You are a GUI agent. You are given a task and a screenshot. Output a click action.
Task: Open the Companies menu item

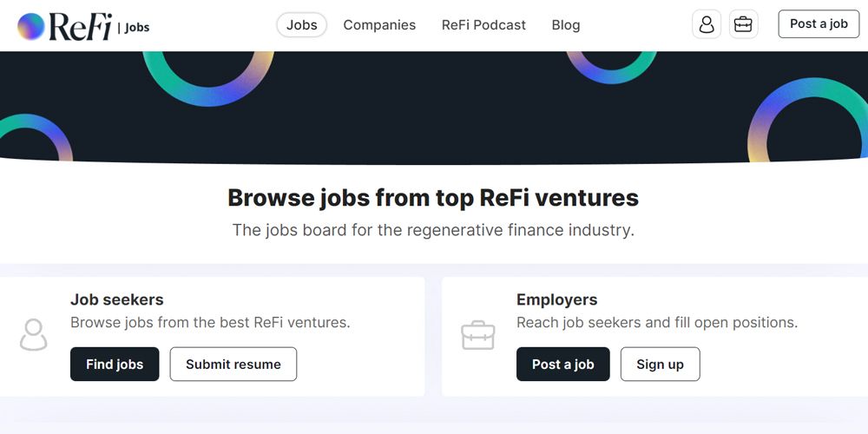pyautogui.click(x=379, y=25)
